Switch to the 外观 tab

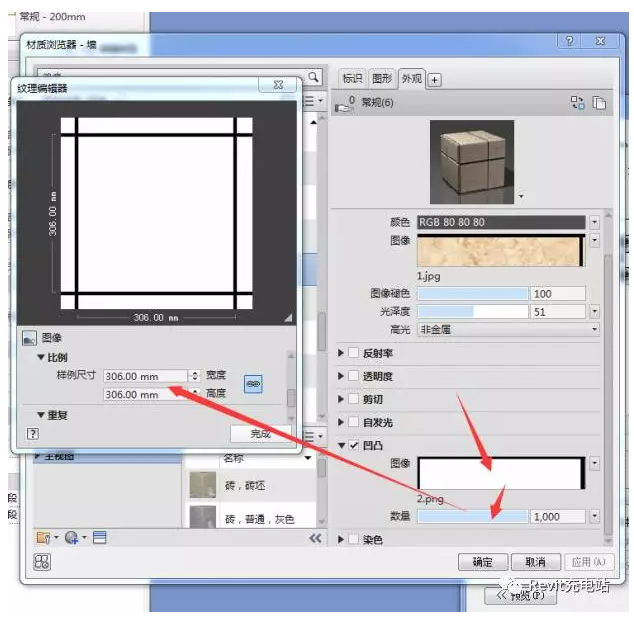[412, 78]
